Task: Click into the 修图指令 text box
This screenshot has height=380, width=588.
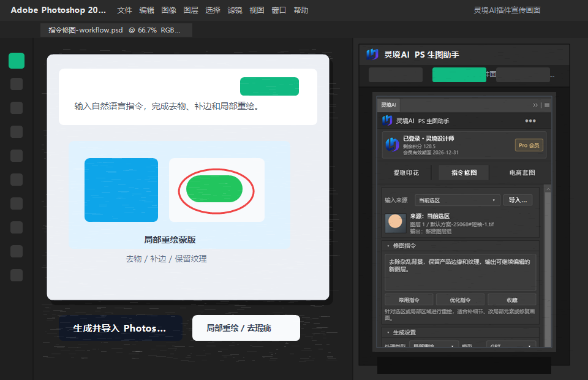Action: click(460, 272)
